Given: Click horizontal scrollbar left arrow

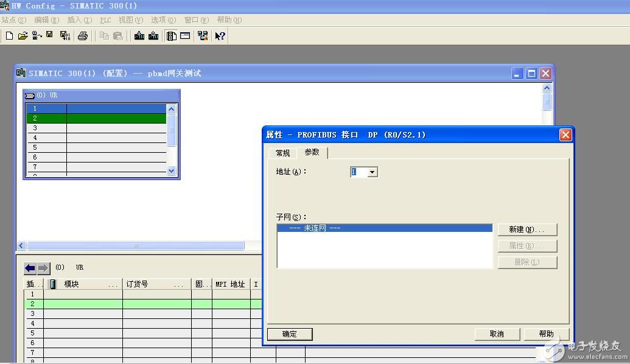Looking at the screenshot, I should click(x=21, y=245).
